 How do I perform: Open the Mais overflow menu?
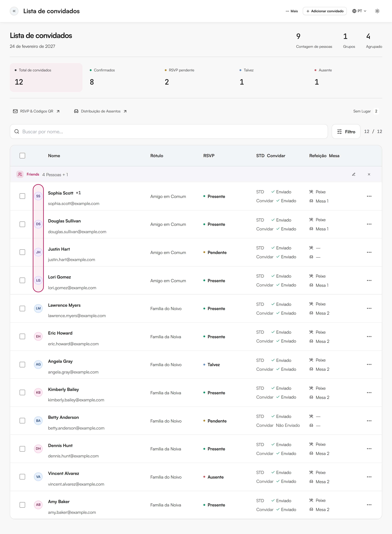tap(292, 11)
